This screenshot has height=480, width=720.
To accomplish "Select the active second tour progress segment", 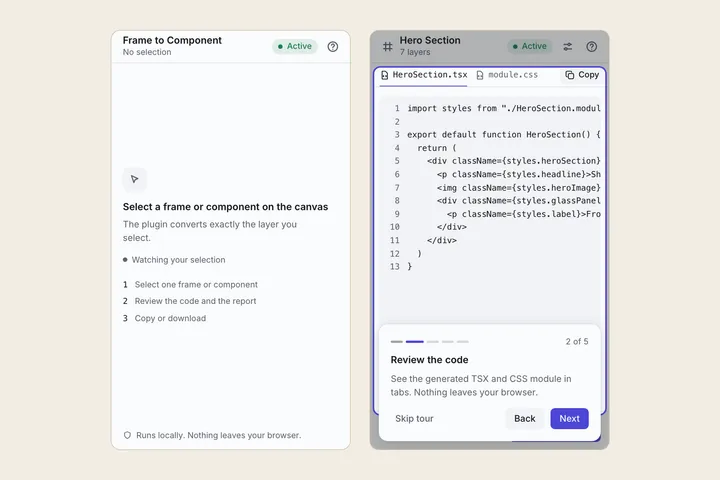I will pyautogui.click(x=415, y=342).
